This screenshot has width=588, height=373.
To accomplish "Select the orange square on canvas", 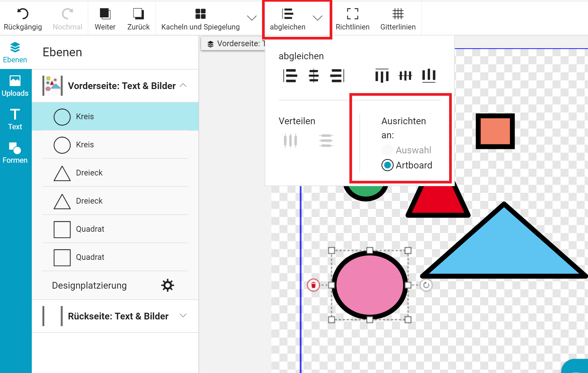I will coord(495,131).
